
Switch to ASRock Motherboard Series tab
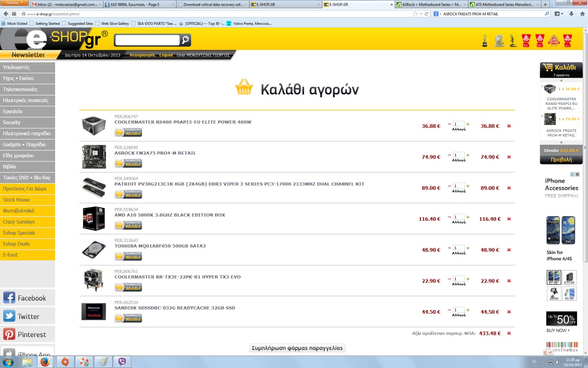coord(431,5)
